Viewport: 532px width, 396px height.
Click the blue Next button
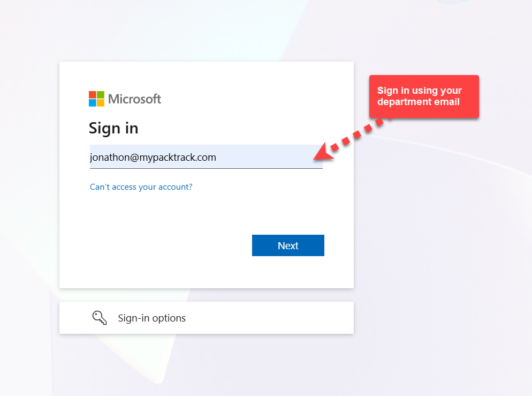(288, 245)
